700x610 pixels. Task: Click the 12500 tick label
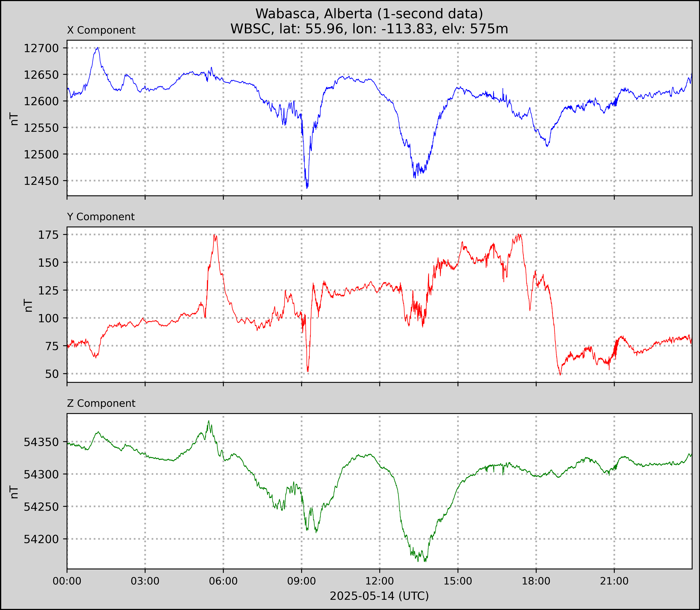41,154
